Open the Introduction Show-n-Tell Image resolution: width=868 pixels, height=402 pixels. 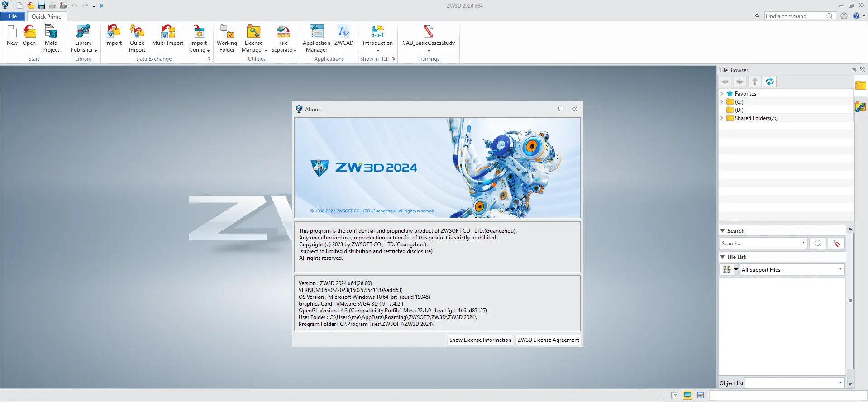tap(378, 38)
